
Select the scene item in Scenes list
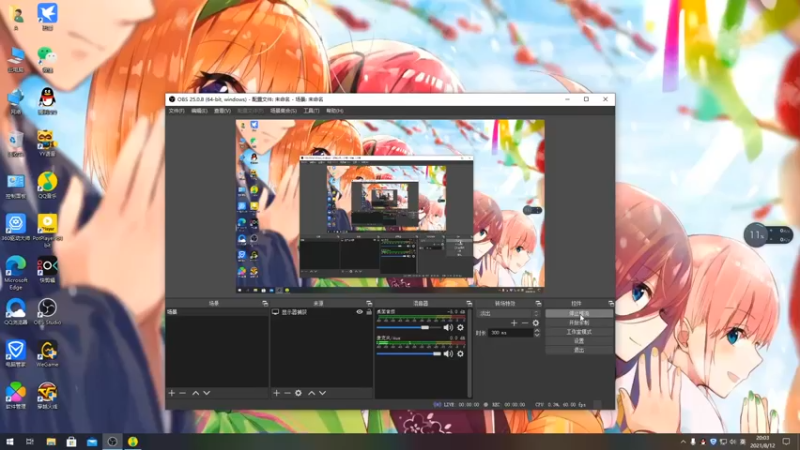click(x=217, y=312)
